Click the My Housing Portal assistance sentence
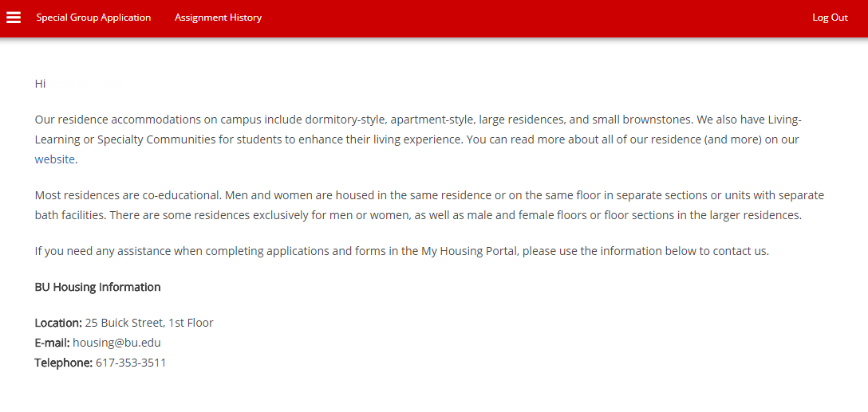Viewport: 868px width, 412px height. tap(401, 251)
